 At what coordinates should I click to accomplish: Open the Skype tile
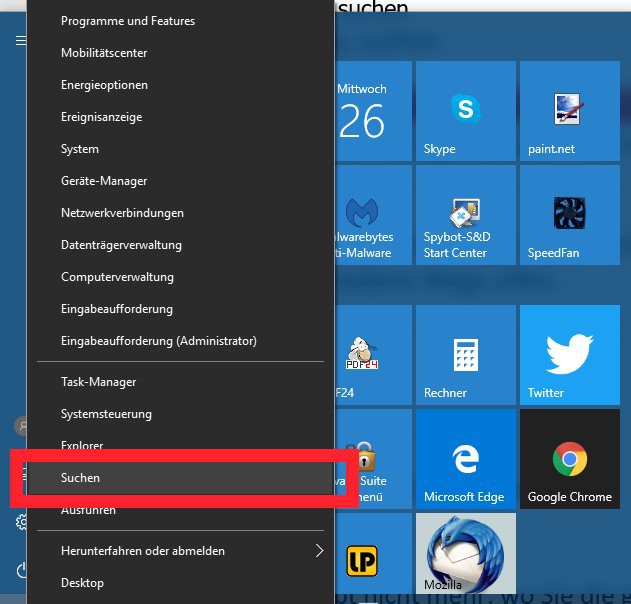(x=465, y=111)
